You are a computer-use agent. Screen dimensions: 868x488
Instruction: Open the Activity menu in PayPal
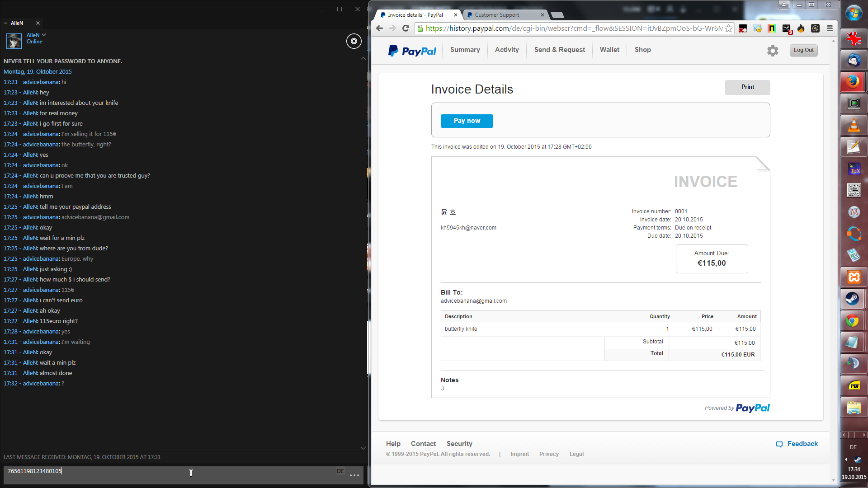[x=507, y=50]
